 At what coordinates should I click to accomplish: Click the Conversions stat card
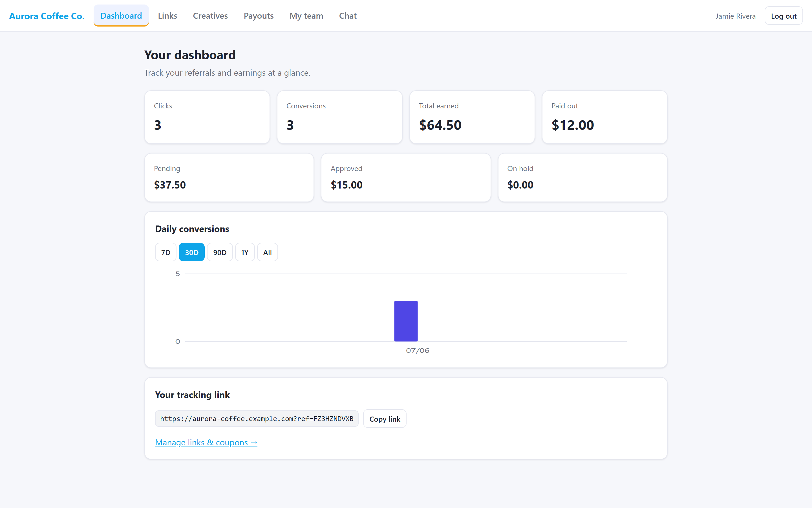pos(339,117)
